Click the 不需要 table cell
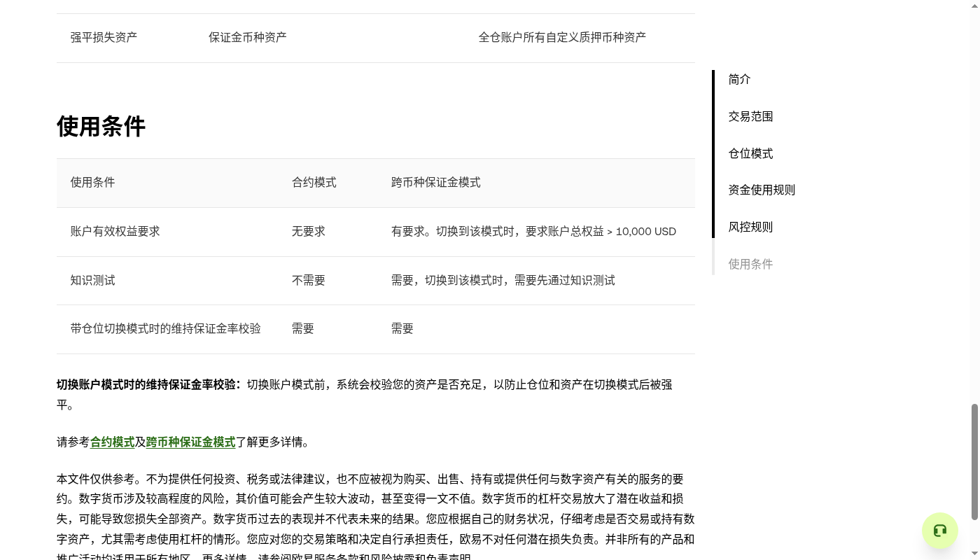The width and height of the screenshot is (980, 560). tap(309, 281)
